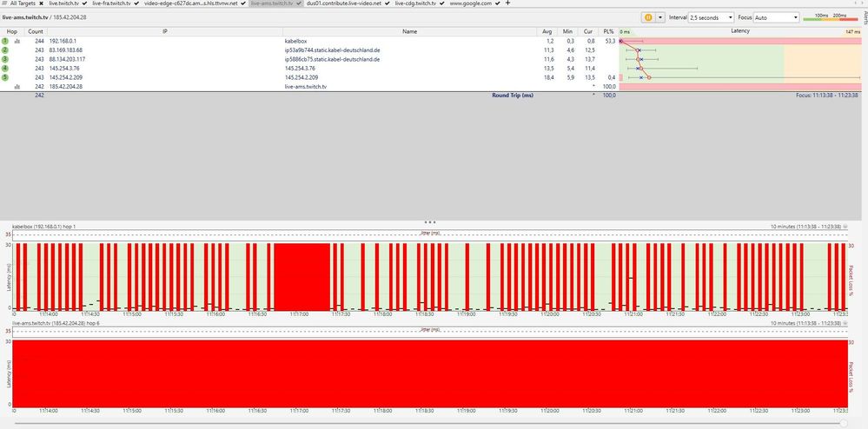868x429 pixels.
Task: Switch to the live-cdg.twitch.tv tab
Action: [x=415, y=3]
